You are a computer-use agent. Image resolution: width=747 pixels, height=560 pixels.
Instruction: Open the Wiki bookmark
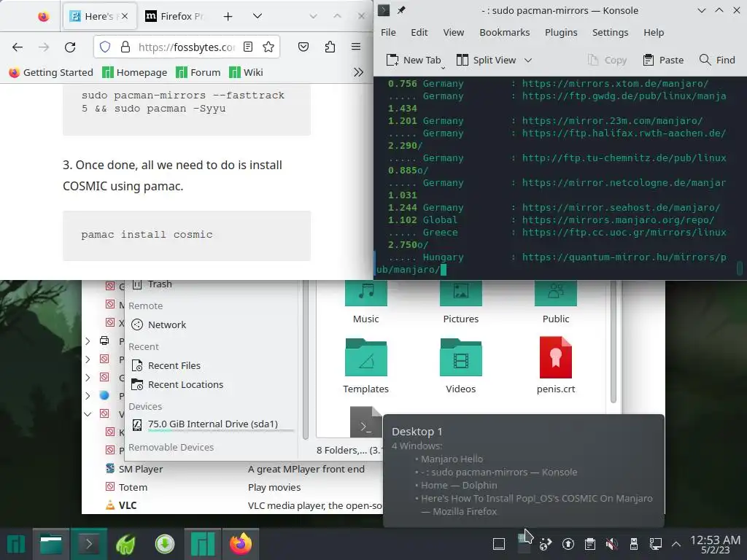coord(246,72)
